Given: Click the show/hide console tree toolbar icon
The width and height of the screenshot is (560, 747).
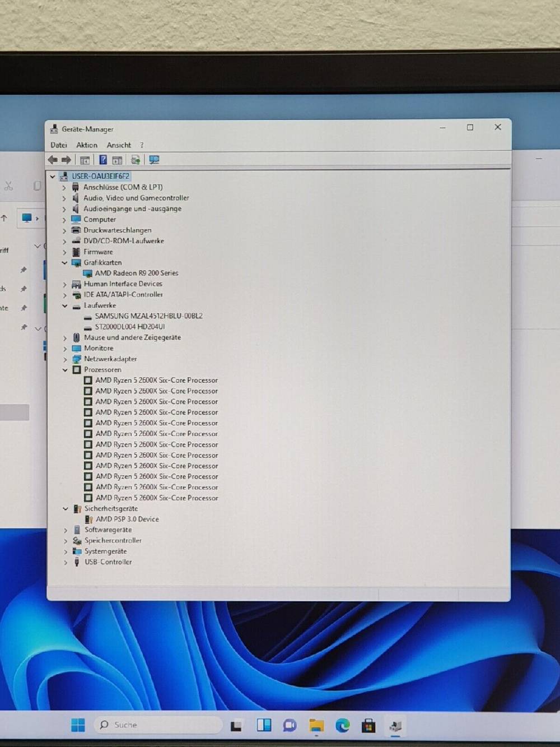Looking at the screenshot, I should tap(85, 160).
